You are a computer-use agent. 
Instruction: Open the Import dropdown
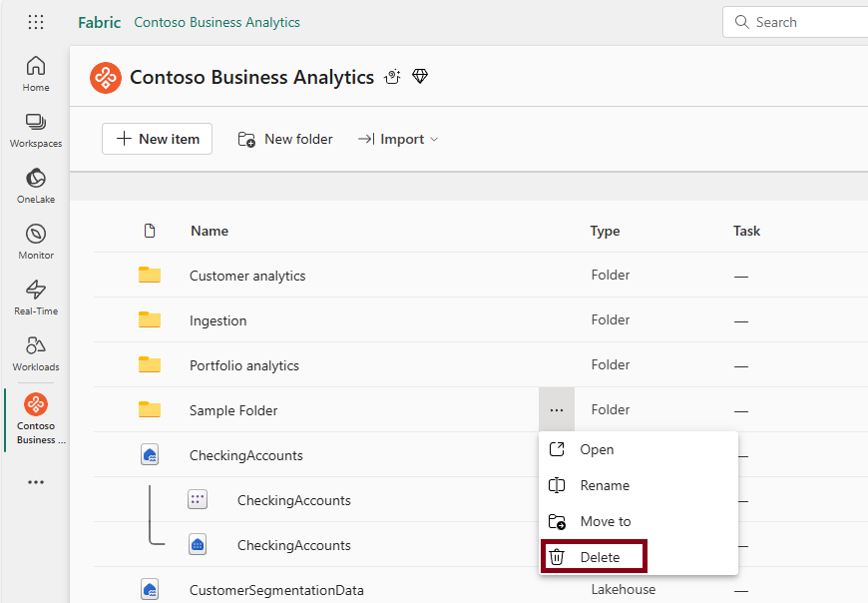click(x=397, y=139)
